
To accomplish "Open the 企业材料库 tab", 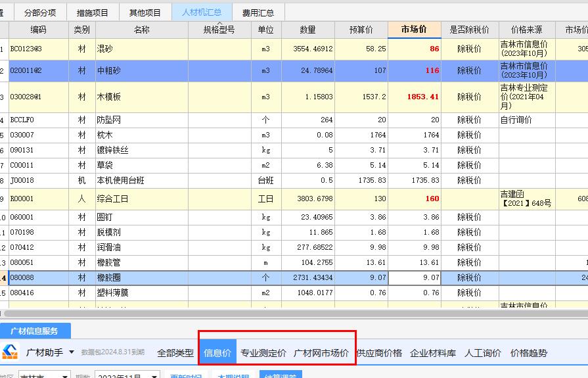I will (x=433, y=353).
